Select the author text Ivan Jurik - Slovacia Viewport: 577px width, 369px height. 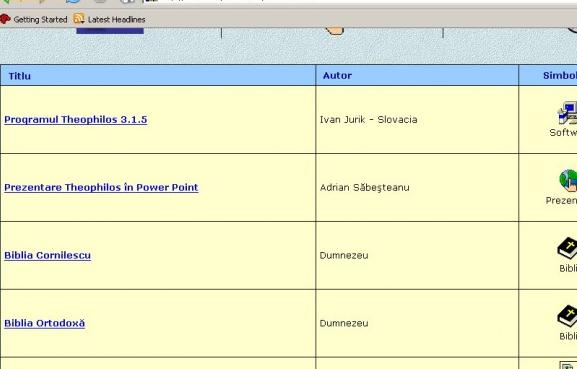click(368, 120)
